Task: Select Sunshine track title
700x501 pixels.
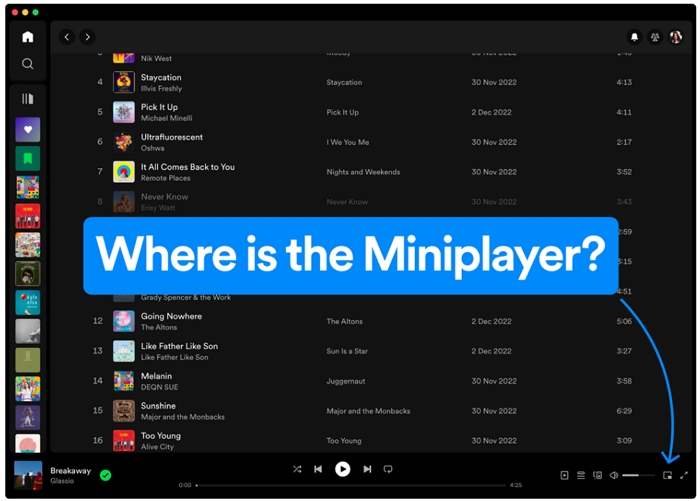Action: (x=158, y=406)
